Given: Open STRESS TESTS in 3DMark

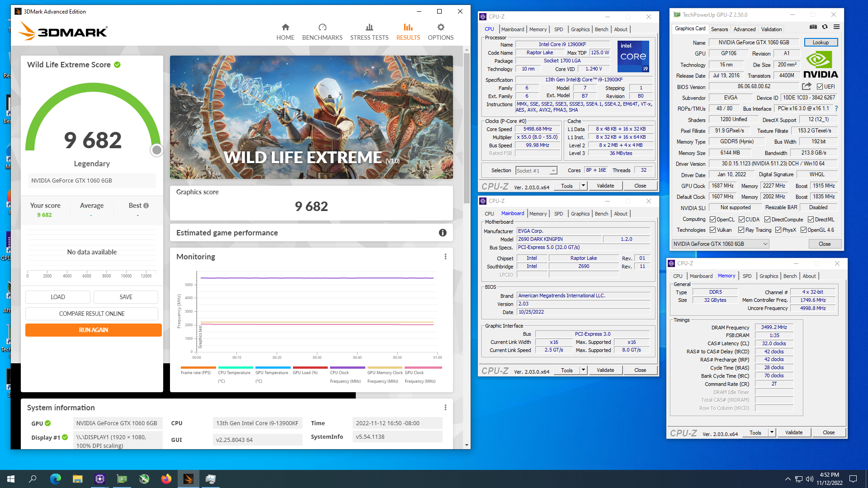Looking at the screenshot, I should click(x=369, y=32).
